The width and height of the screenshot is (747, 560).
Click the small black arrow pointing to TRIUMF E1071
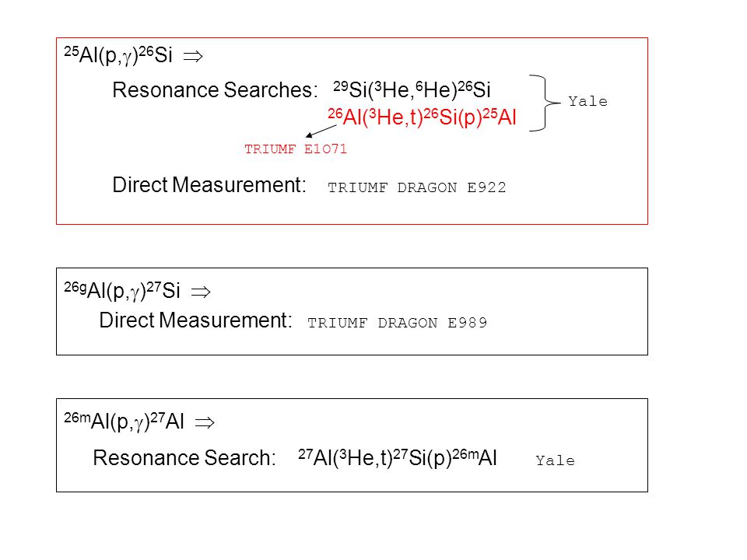[x=321, y=131]
